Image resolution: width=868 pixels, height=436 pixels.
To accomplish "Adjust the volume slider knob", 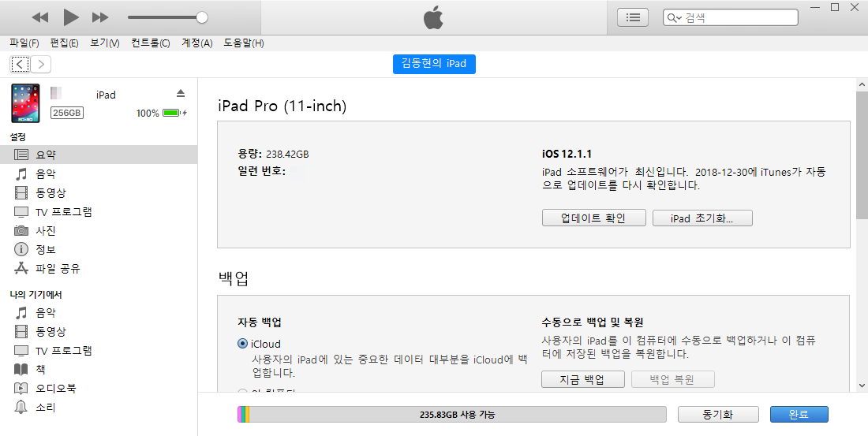I will pyautogui.click(x=202, y=17).
